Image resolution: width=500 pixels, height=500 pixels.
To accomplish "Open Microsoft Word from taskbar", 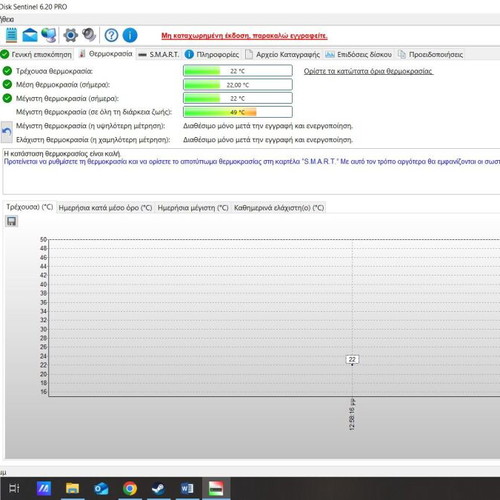I will coord(187,489).
